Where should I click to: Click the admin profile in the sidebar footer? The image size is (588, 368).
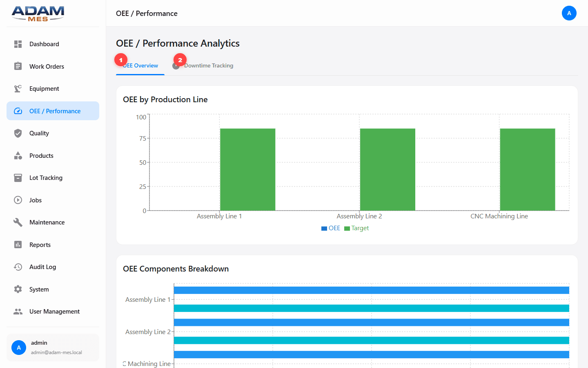53,347
